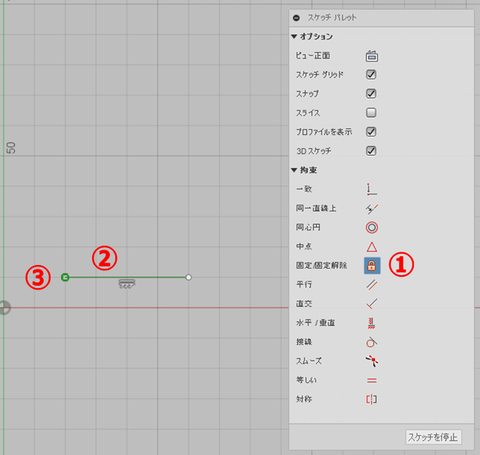
Task: Select the 同心円 concentric constraint icon
Action: click(372, 228)
